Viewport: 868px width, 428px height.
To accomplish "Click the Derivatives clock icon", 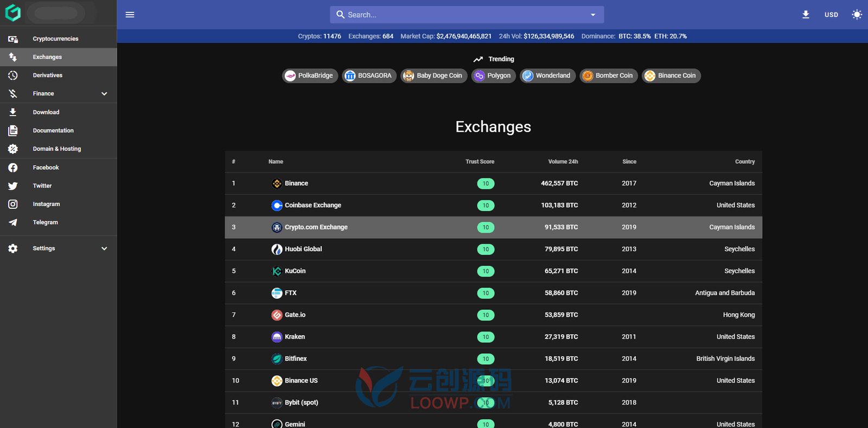I will tap(13, 75).
